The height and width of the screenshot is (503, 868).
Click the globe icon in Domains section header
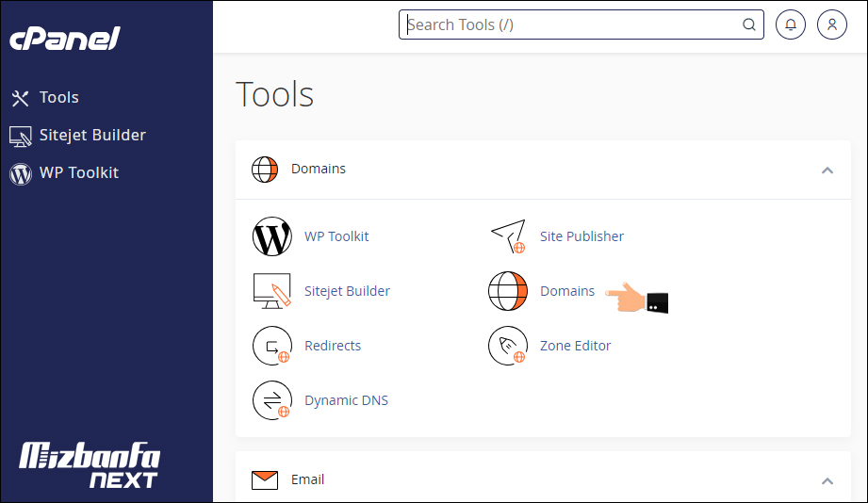265,170
